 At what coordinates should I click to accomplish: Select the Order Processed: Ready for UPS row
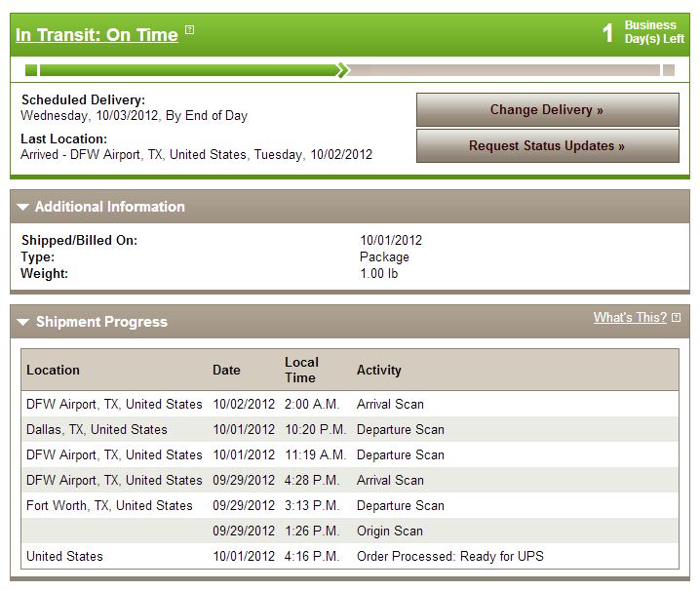coord(350,556)
